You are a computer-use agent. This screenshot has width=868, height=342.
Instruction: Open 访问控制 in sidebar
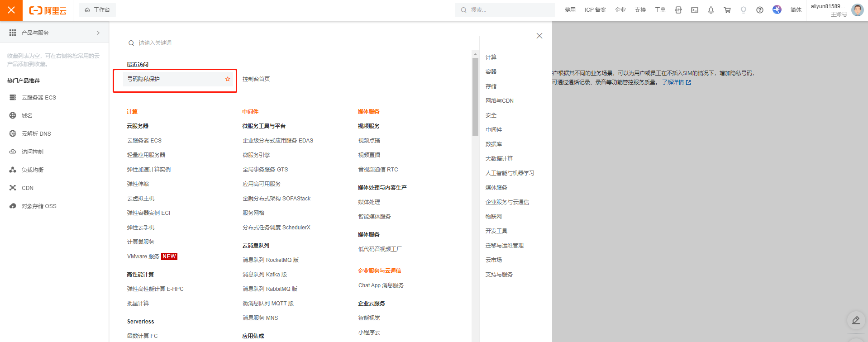click(x=33, y=152)
